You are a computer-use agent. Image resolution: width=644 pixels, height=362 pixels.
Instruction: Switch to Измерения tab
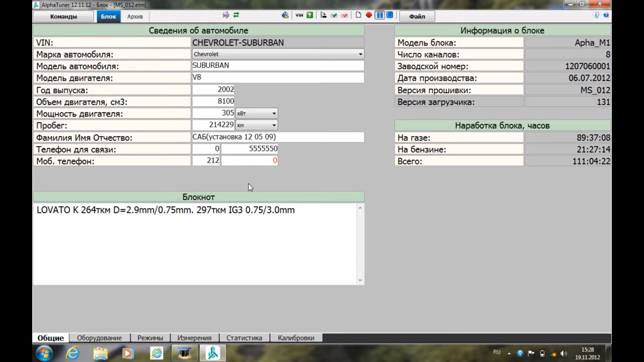(x=195, y=338)
